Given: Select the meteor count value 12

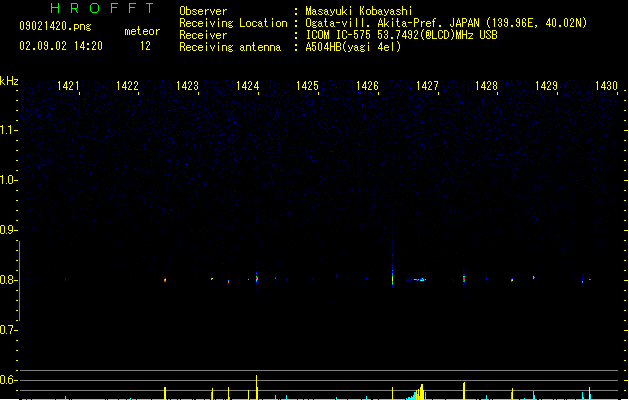Looking at the screenshot, I should point(145,46).
